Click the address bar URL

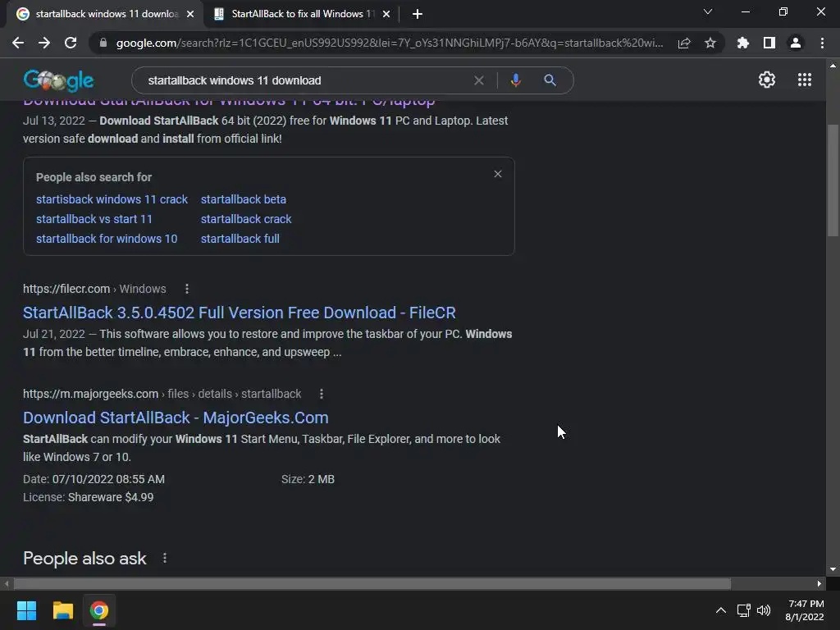point(390,43)
